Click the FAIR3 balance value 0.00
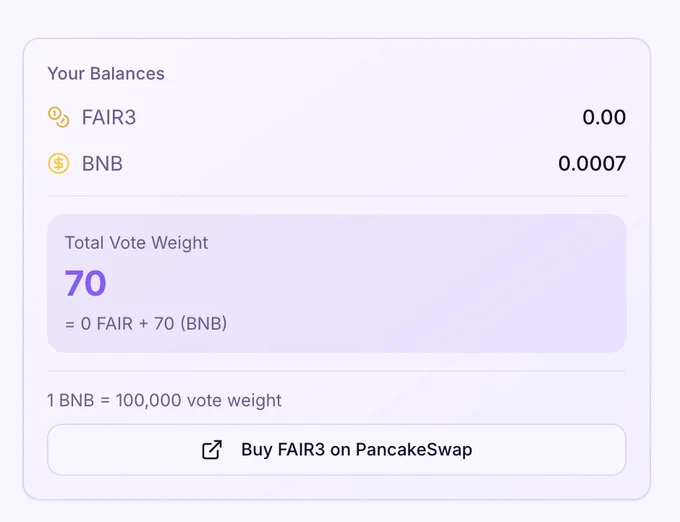The image size is (680, 522). 604,117
